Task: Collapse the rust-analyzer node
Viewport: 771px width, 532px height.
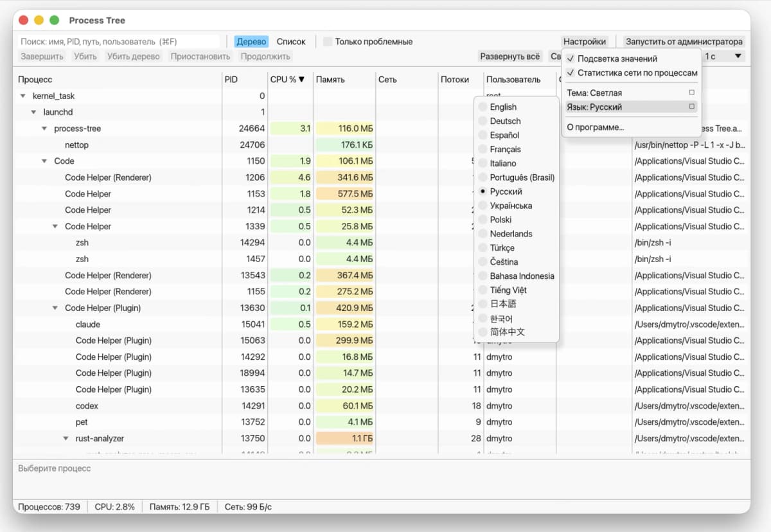Action: (66, 439)
